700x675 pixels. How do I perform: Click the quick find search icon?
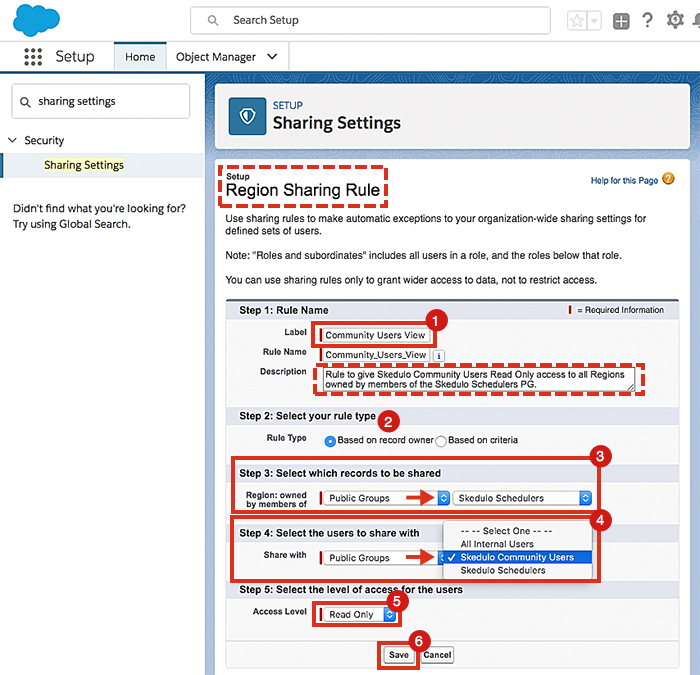click(25, 102)
